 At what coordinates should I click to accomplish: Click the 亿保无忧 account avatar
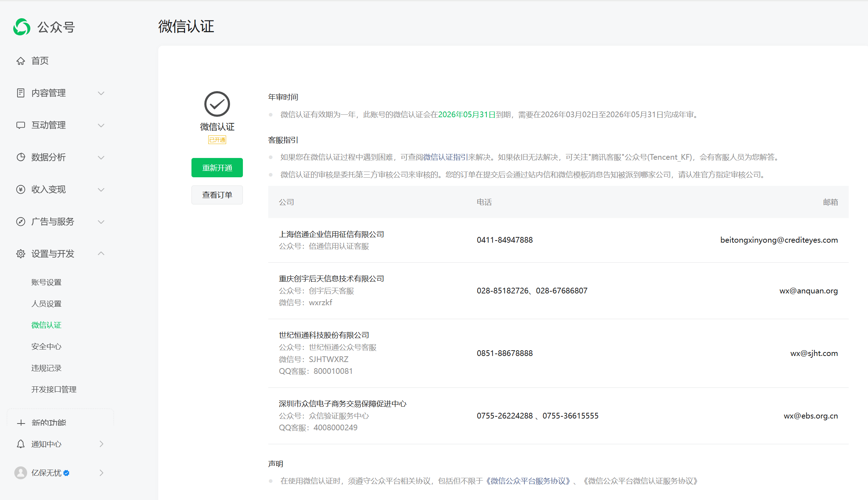tap(21, 473)
